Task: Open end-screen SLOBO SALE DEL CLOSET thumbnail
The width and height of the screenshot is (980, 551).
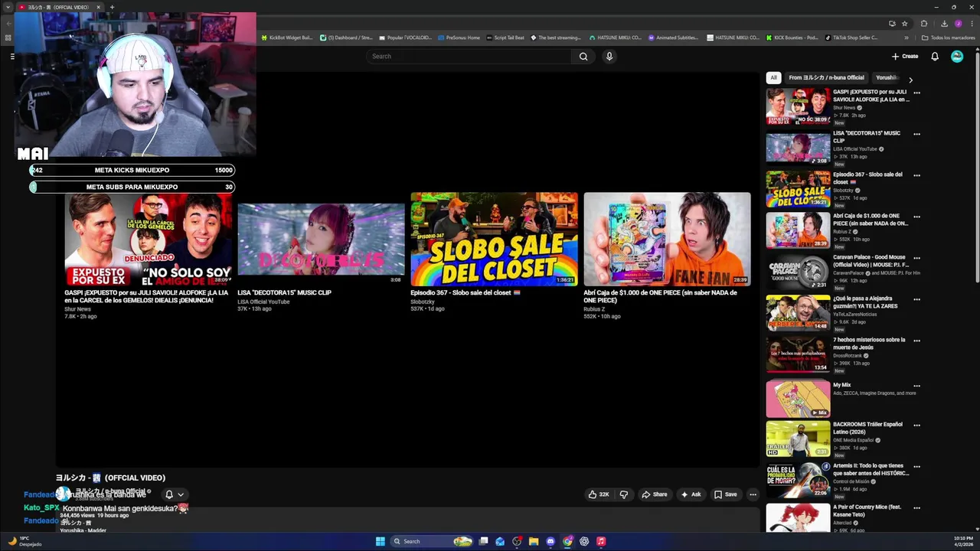Action: point(494,239)
